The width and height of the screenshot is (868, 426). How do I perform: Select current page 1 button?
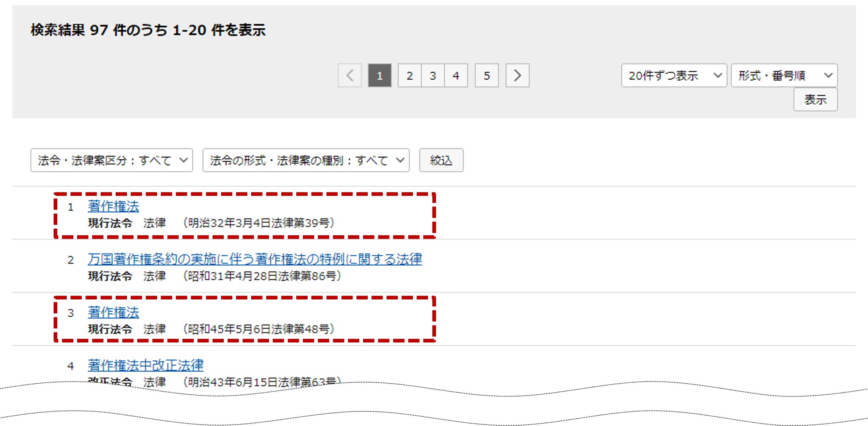[x=379, y=75]
